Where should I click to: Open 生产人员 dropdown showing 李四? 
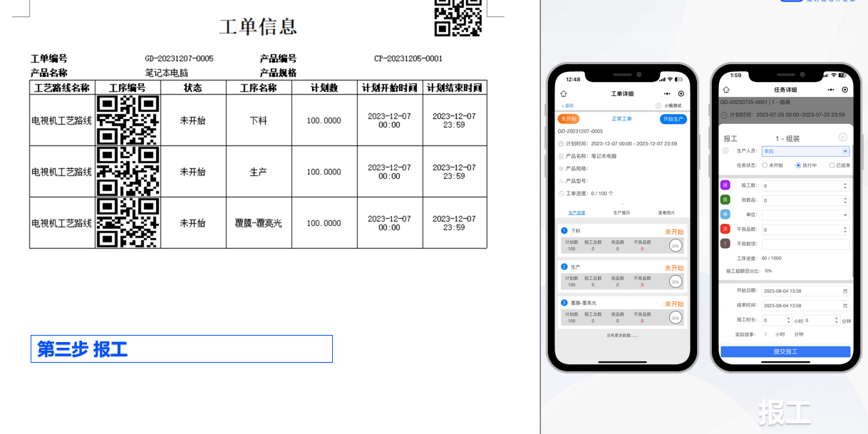coord(805,151)
